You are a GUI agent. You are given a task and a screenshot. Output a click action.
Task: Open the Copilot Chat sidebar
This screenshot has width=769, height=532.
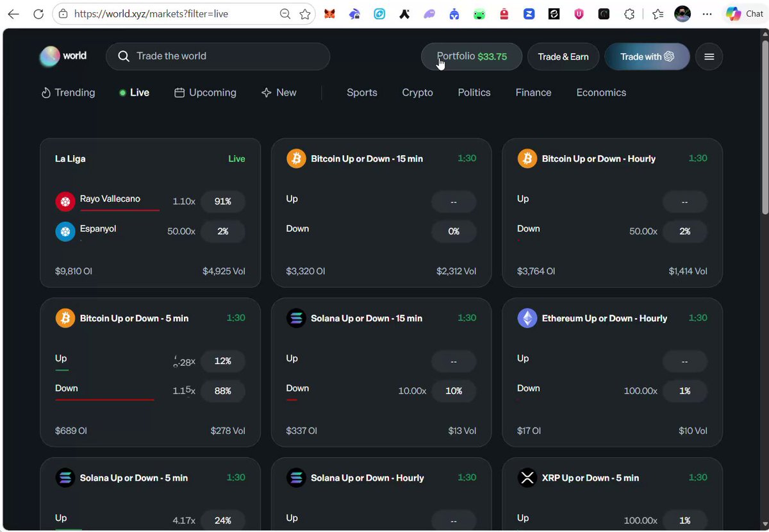click(x=745, y=13)
